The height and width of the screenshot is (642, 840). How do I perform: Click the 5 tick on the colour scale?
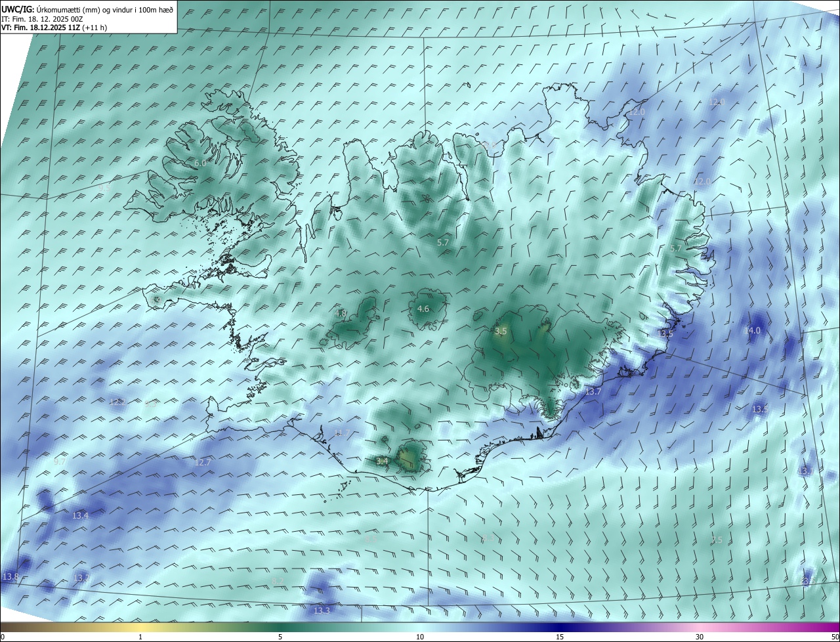click(280, 637)
